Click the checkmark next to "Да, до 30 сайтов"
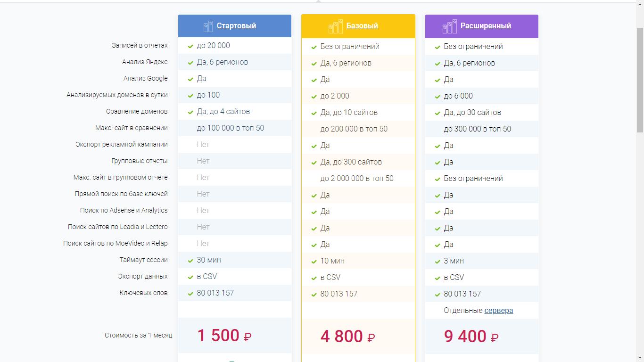644x362 pixels. 438,113
